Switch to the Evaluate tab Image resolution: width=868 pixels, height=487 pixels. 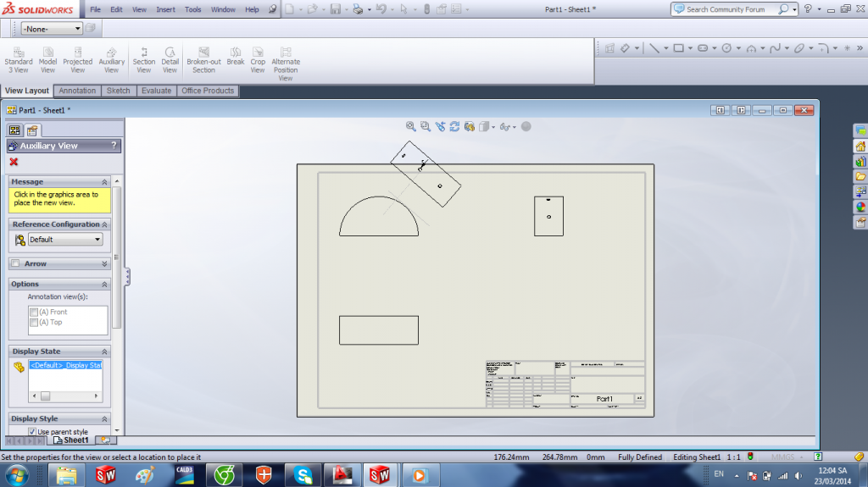[156, 91]
